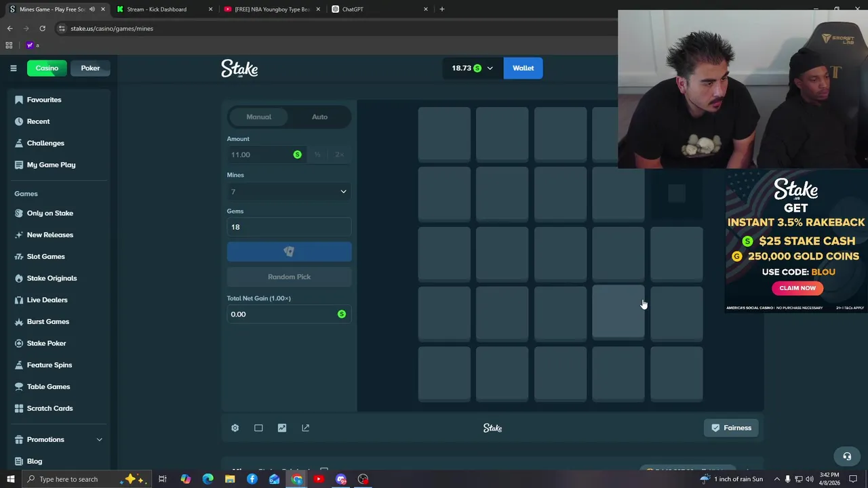Open Stake Originals category
Viewport: 868px width, 488px height.
[60, 278]
